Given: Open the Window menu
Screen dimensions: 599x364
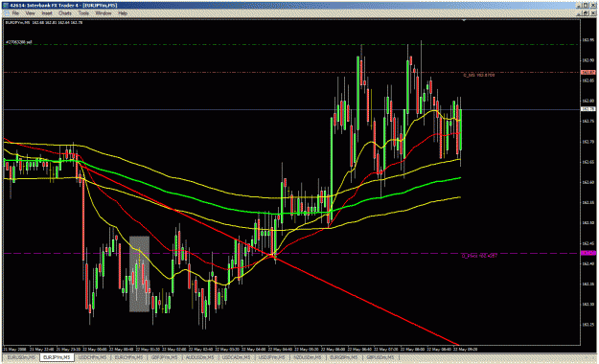Looking at the screenshot, I should click(104, 13).
